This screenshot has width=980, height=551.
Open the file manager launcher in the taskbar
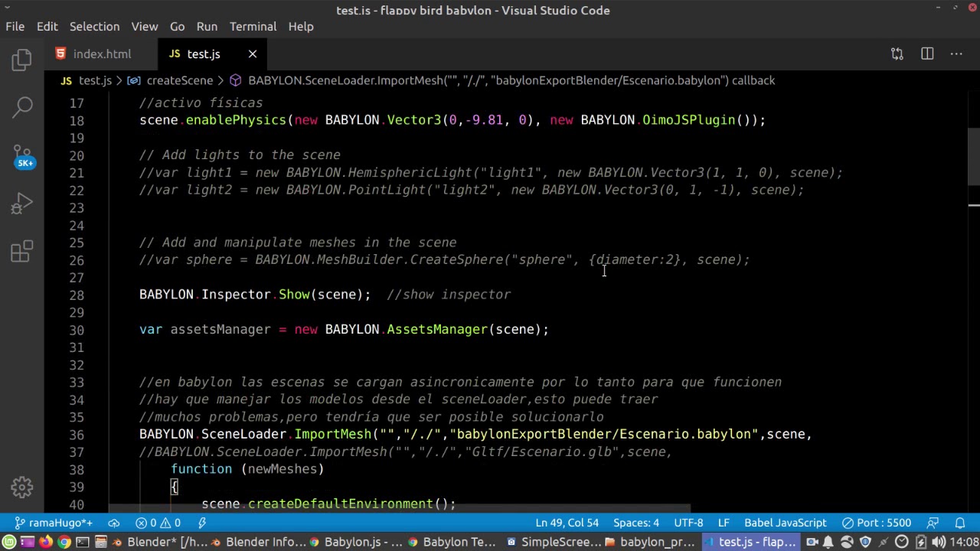point(101,543)
